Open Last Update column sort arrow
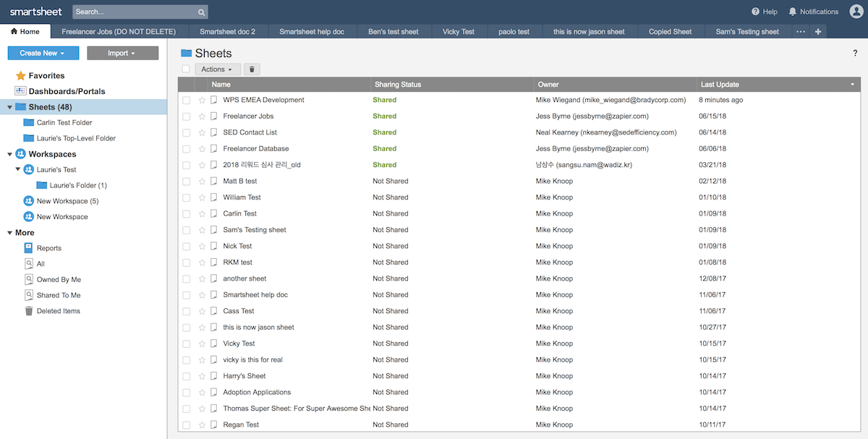Viewport: 868px width, 439px height. [x=852, y=85]
